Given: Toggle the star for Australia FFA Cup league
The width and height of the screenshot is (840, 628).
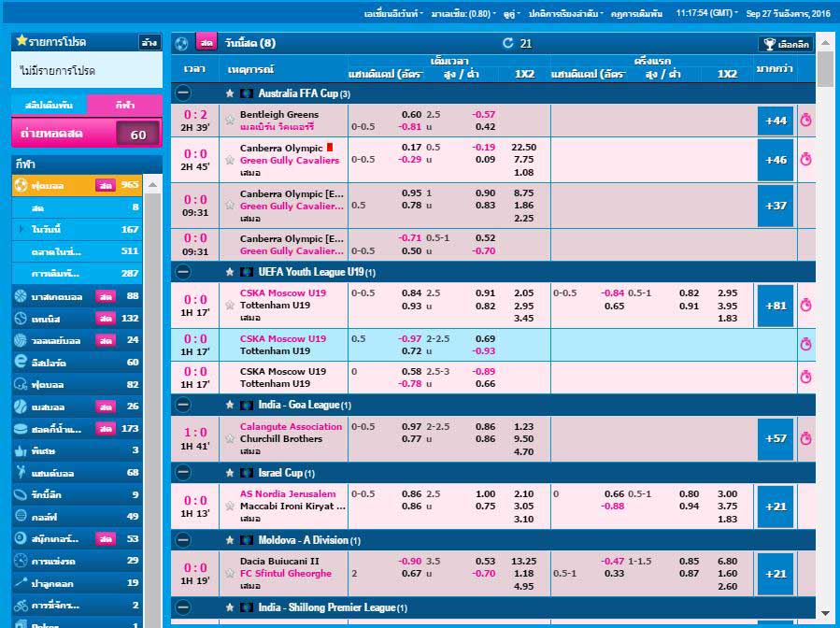Looking at the screenshot, I should [x=230, y=93].
